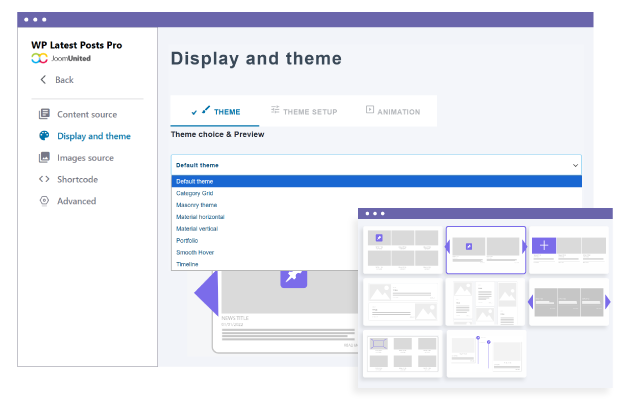Open the Content source section
Screen dimensions: 630x400
(x=87, y=114)
